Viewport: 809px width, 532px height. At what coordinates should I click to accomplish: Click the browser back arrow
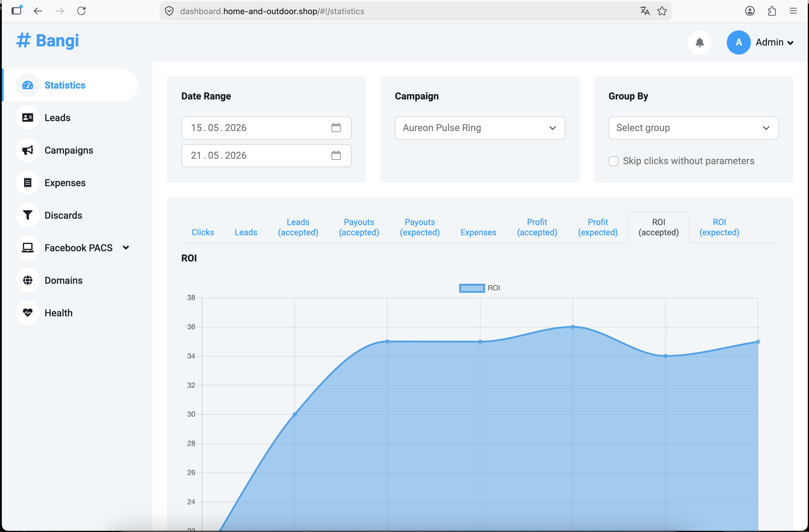click(38, 11)
